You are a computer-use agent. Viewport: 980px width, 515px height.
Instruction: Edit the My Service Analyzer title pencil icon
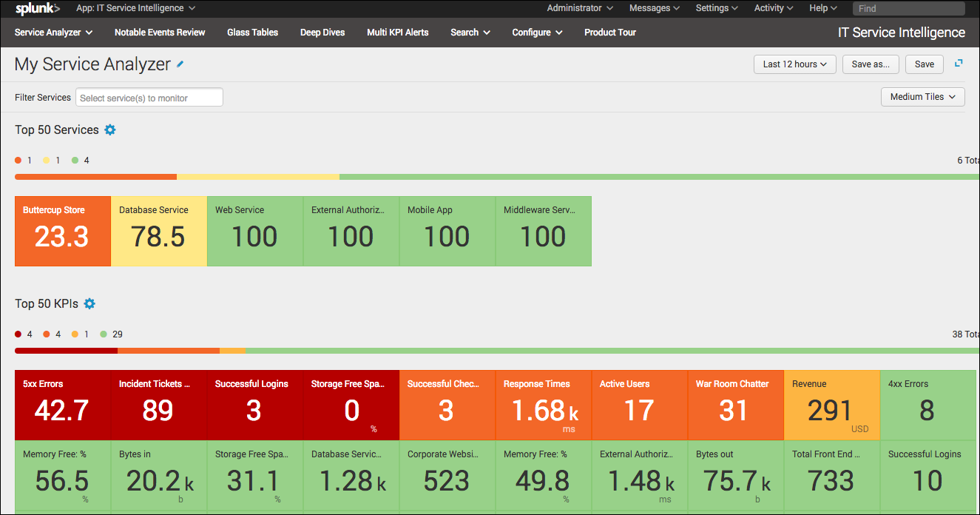point(180,64)
